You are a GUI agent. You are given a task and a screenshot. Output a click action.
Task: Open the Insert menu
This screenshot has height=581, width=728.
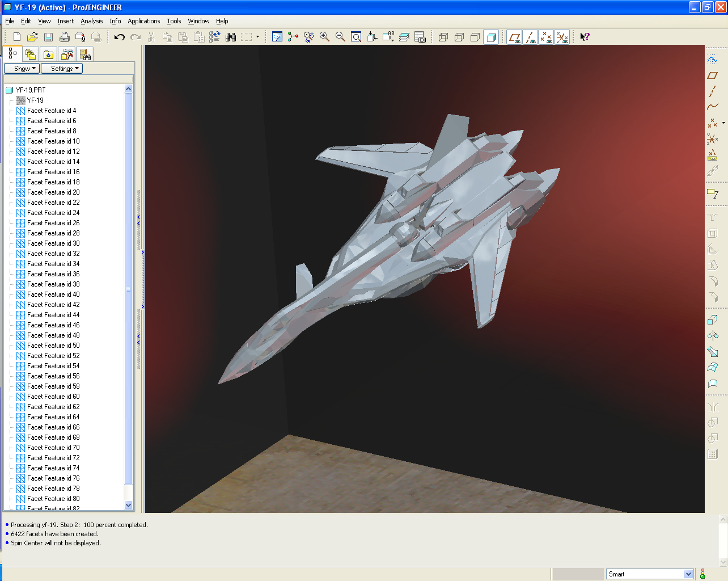[x=65, y=21]
